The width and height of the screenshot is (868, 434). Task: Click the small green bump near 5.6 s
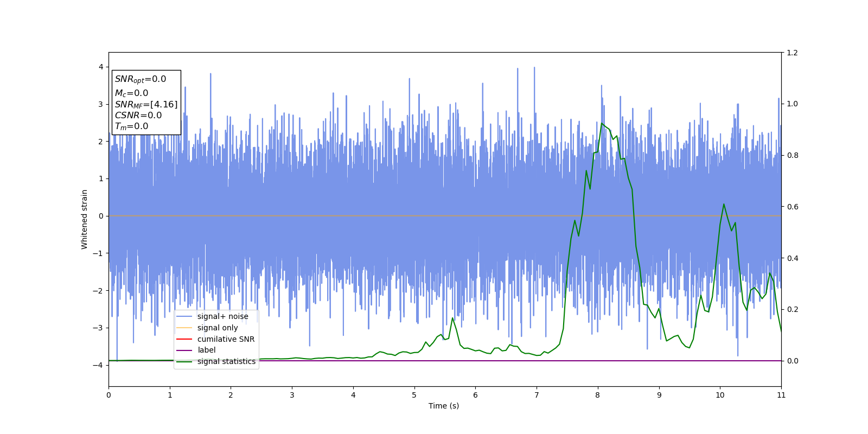452,318
